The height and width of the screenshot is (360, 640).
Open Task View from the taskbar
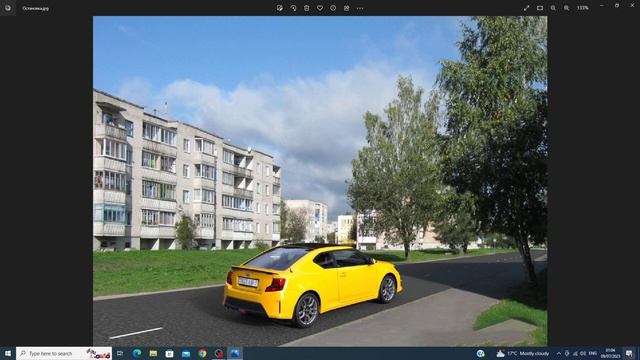point(120,353)
